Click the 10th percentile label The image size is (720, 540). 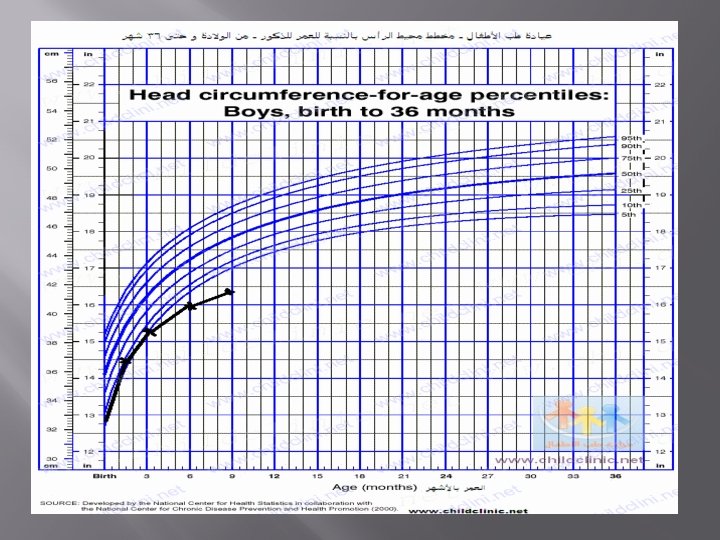pos(631,205)
